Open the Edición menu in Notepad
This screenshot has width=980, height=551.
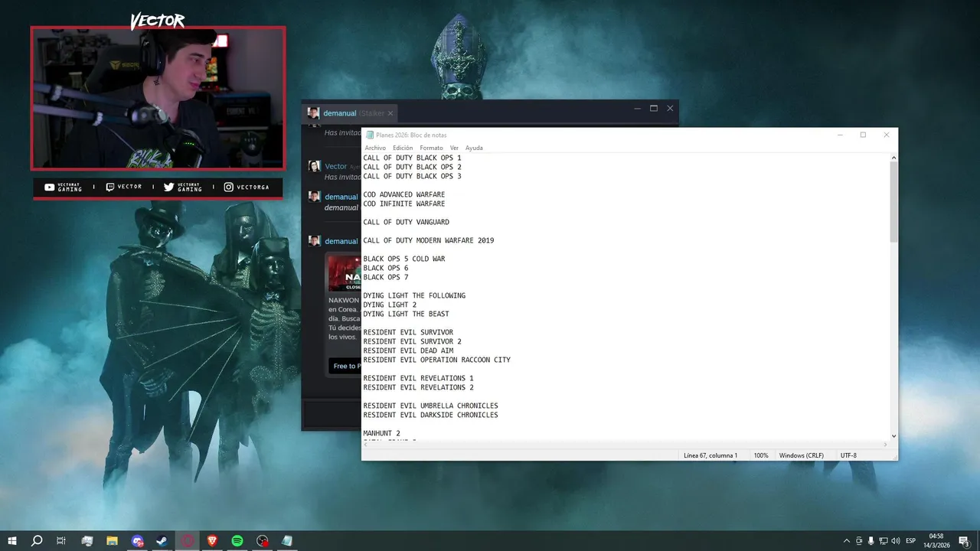[x=403, y=148]
